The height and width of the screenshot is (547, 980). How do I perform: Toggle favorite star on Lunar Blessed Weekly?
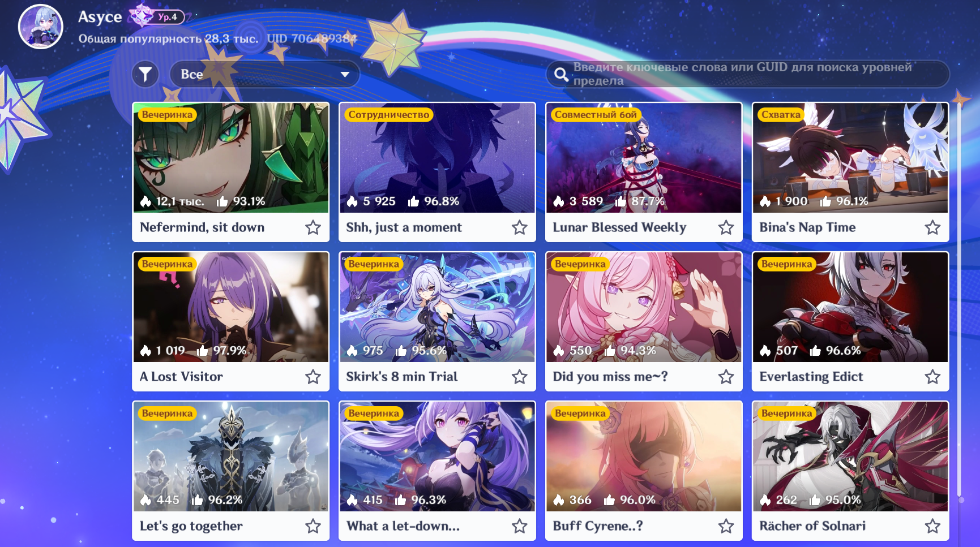pyautogui.click(x=726, y=227)
